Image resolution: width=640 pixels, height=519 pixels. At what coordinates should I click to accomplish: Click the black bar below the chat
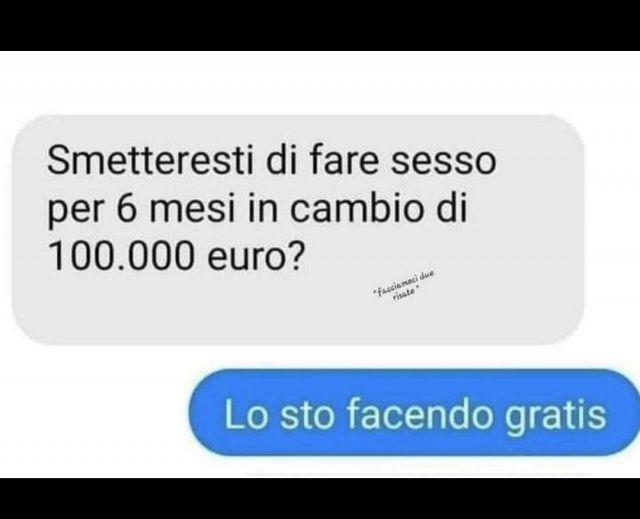[x=320, y=498]
